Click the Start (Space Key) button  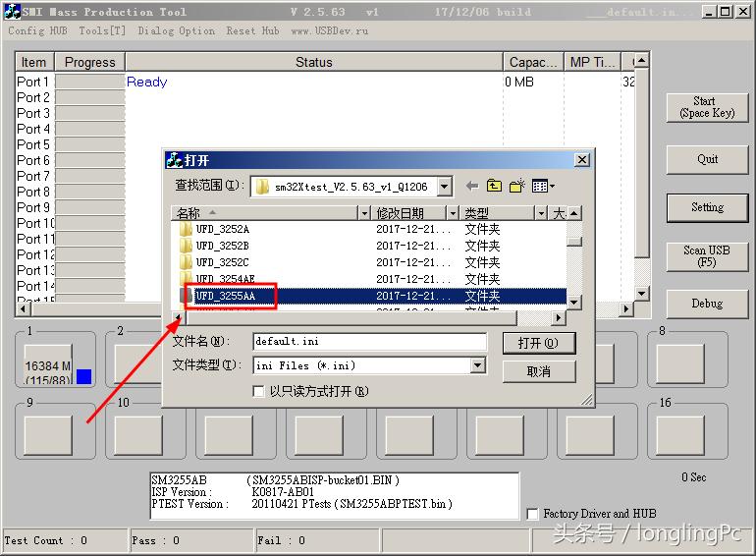tap(707, 107)
